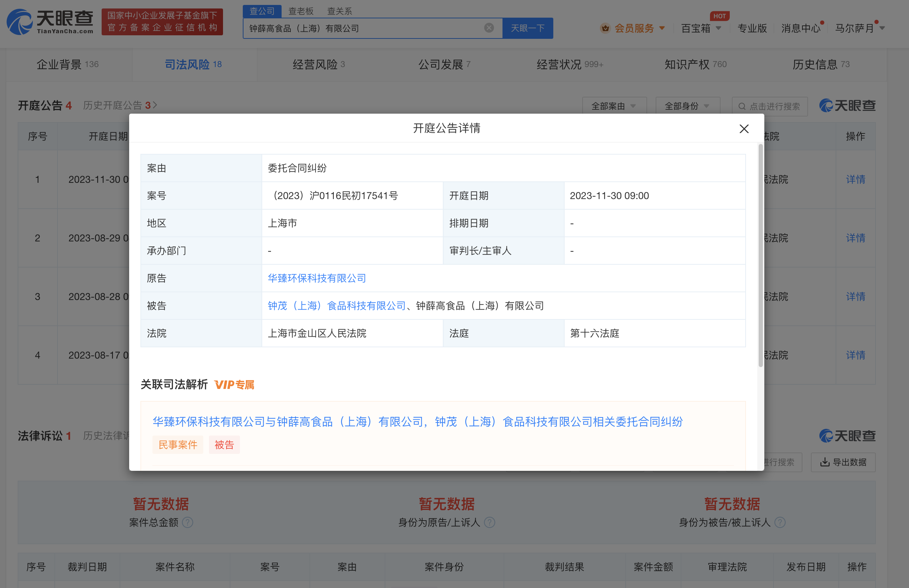Click 详情 link in row 4
909x588 pixels.
pyautogui.click(x=855, y=355)
